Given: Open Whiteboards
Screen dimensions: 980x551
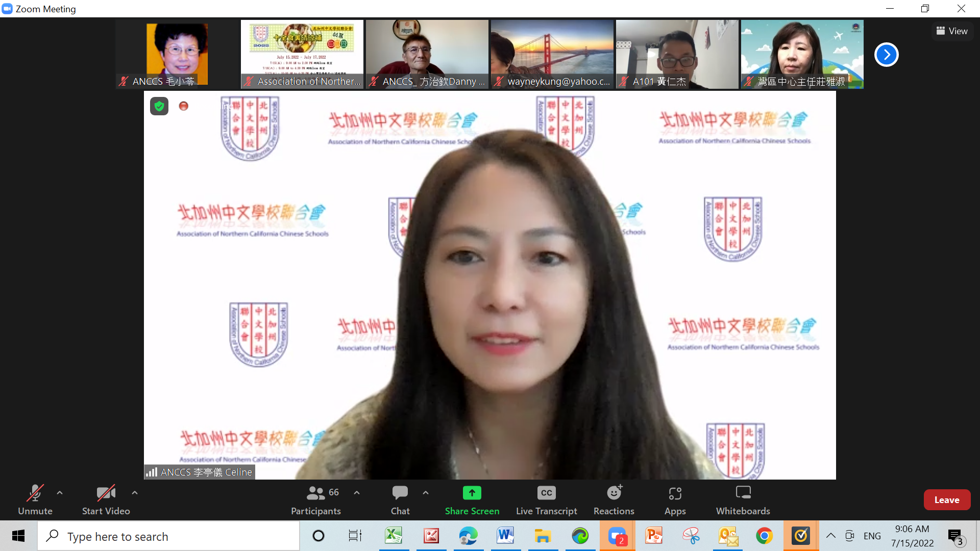Looking at the screenshot, I should tap(743, 500).
